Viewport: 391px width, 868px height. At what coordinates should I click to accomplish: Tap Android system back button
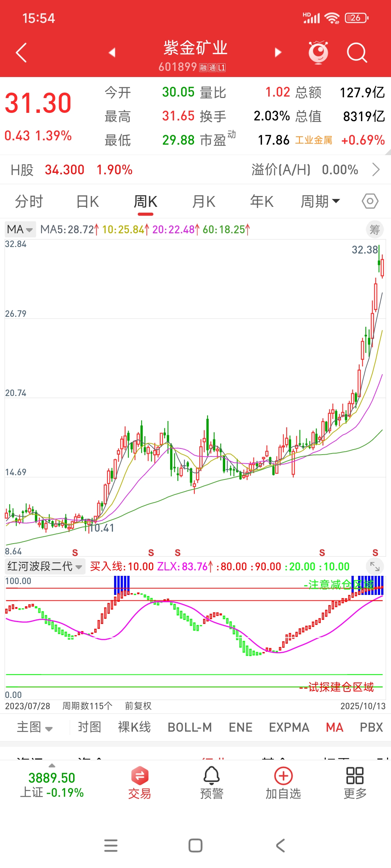click(x=280, y=846)
